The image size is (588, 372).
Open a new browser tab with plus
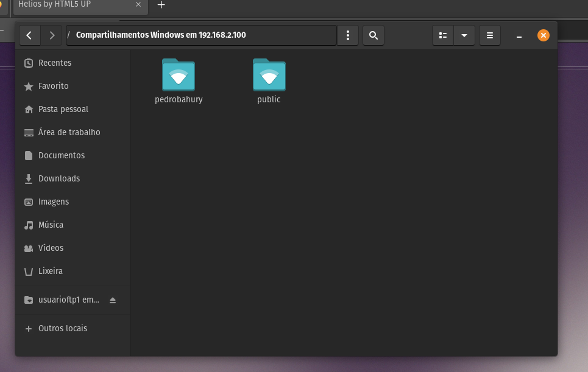coord(161,5)
